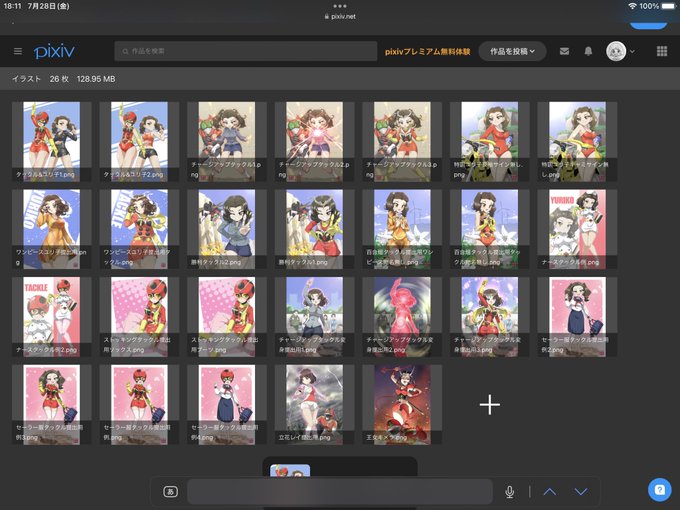Tap the battery indicator in status bar

(668, 6)
